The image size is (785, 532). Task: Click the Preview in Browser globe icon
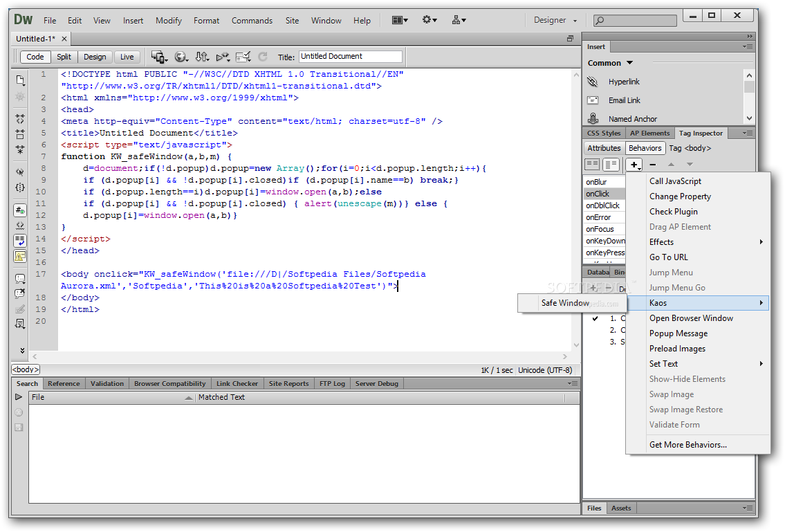coord(181,57)
